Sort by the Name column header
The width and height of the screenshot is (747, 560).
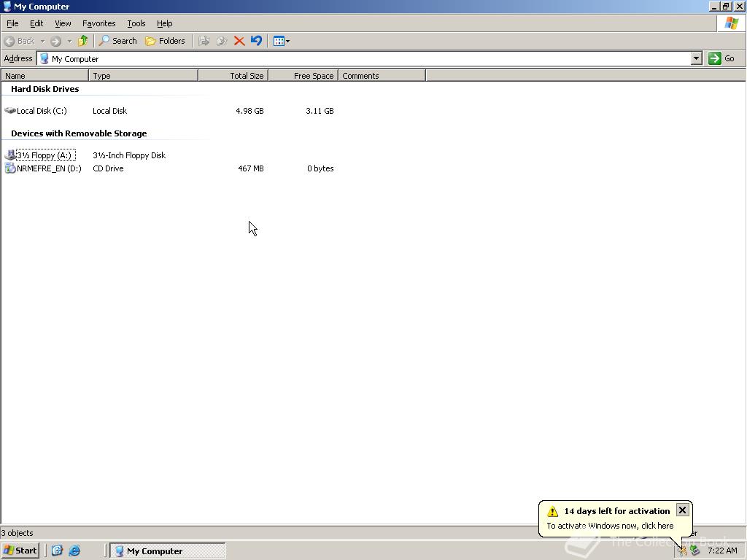click(x=44, y=76)
